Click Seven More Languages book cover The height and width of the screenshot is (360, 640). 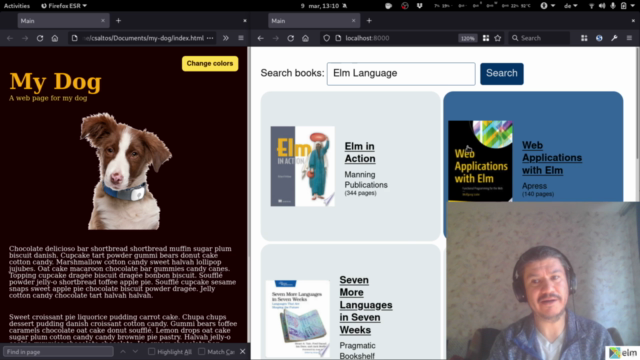pyautogui.click(x=298, y=319)
